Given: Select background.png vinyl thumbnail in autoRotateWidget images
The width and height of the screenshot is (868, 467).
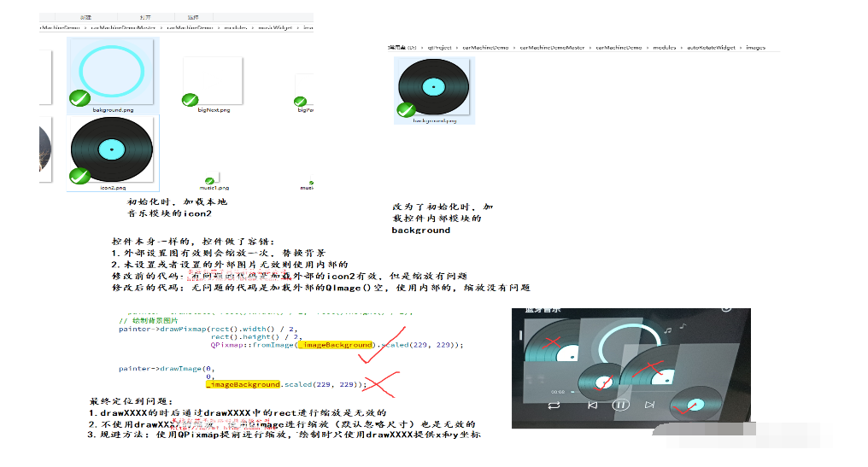Looking at the screenshot, I should (x=433, y=87).
